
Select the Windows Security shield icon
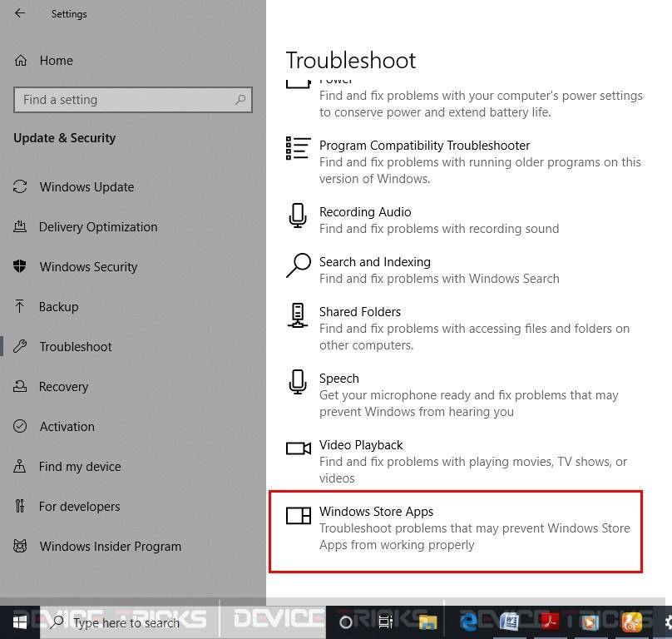click(20, 266)
